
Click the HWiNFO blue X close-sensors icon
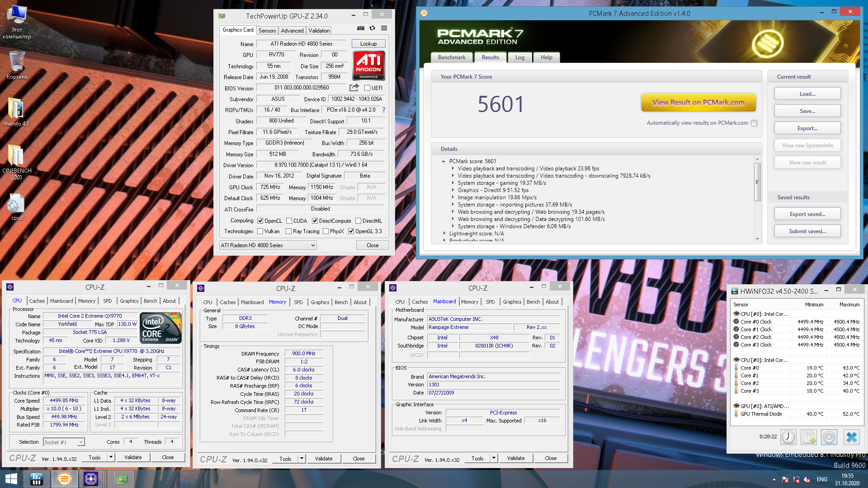(x=851, y=437)
